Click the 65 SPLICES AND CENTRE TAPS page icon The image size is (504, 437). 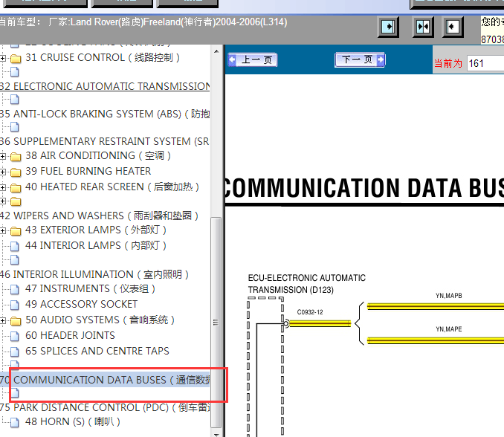[x=14, y=352]
